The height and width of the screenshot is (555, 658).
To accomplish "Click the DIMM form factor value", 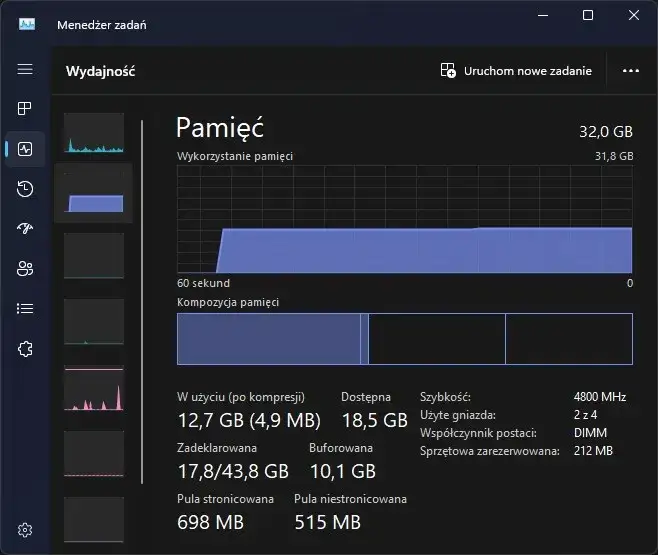I will (590, 433).
